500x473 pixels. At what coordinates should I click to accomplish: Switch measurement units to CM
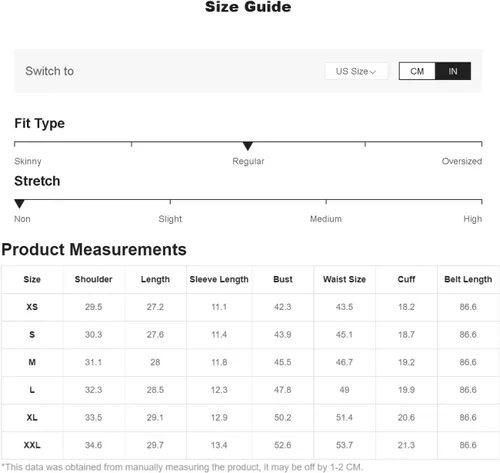tap(417, 71)
